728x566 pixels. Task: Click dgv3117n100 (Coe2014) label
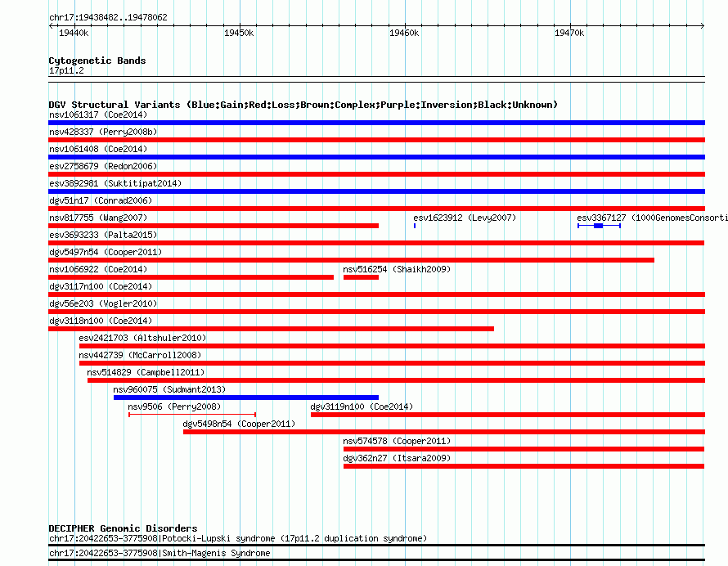(x=101, y=286)
